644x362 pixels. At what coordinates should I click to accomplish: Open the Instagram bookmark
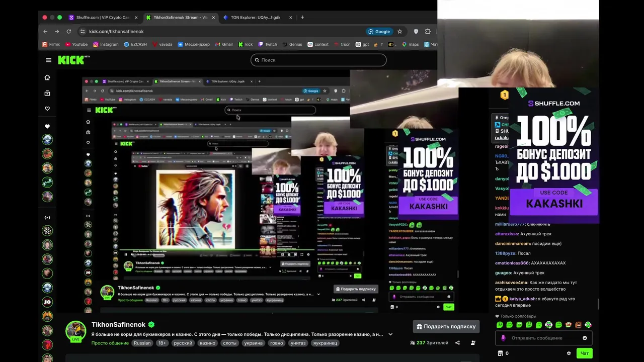(106, 44)
